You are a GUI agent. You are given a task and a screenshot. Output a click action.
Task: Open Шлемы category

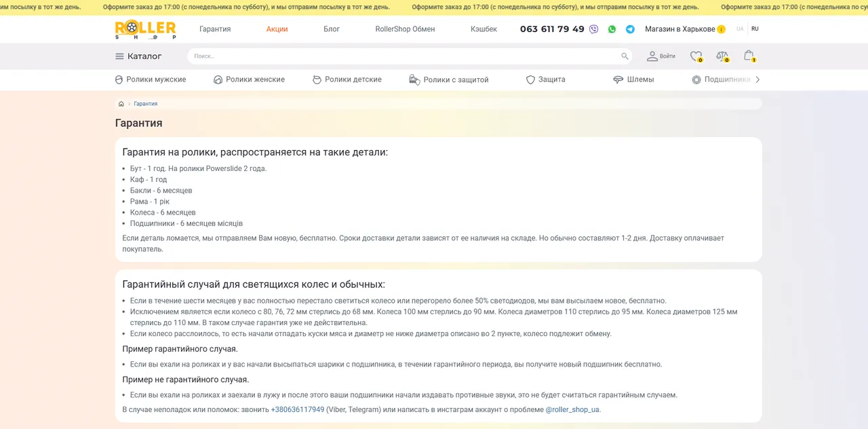(633, 79)
